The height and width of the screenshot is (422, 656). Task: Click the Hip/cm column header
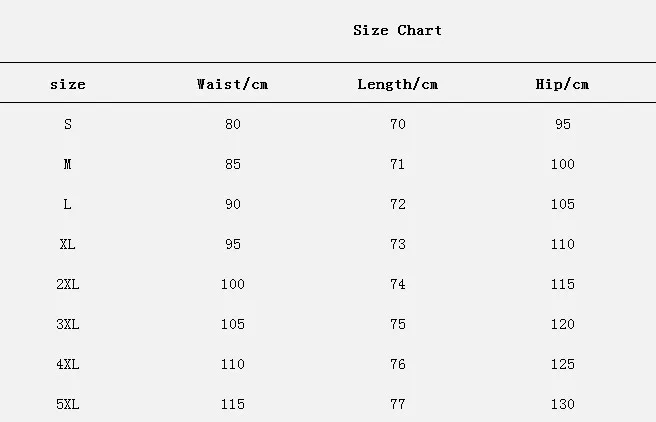[x=562, y=84]
